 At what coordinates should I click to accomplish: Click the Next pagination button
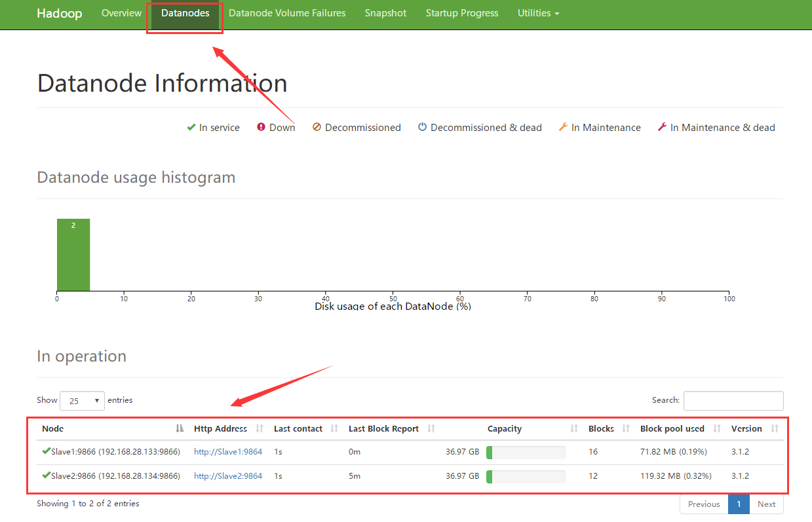click(x=766, y=504)
